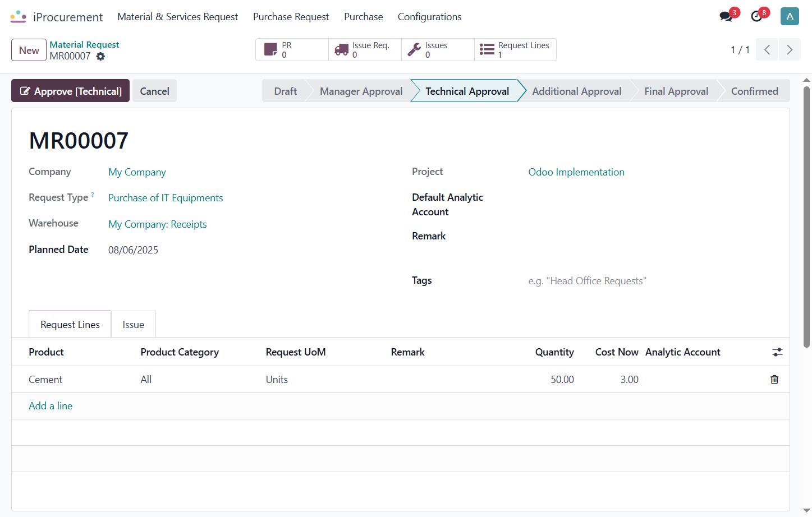Open the Issue Req. truck button
This screenshot has height=517, width=812.
[365, 49]
